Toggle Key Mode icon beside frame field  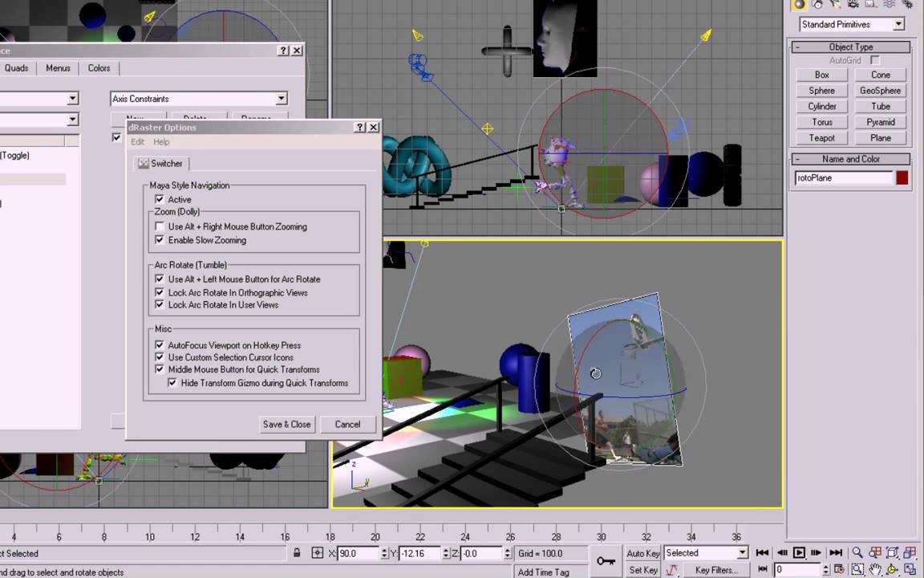(x=762, y=570)
